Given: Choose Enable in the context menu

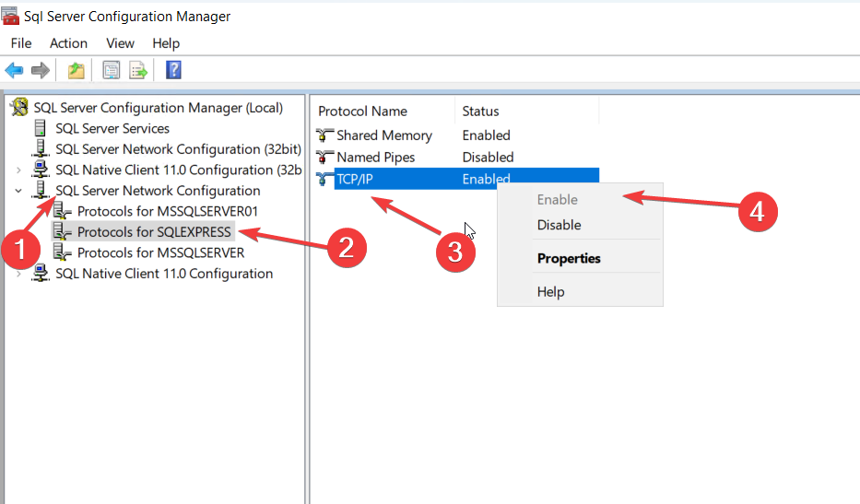Looking at the screenshot, I should click(x=580, y=200).
